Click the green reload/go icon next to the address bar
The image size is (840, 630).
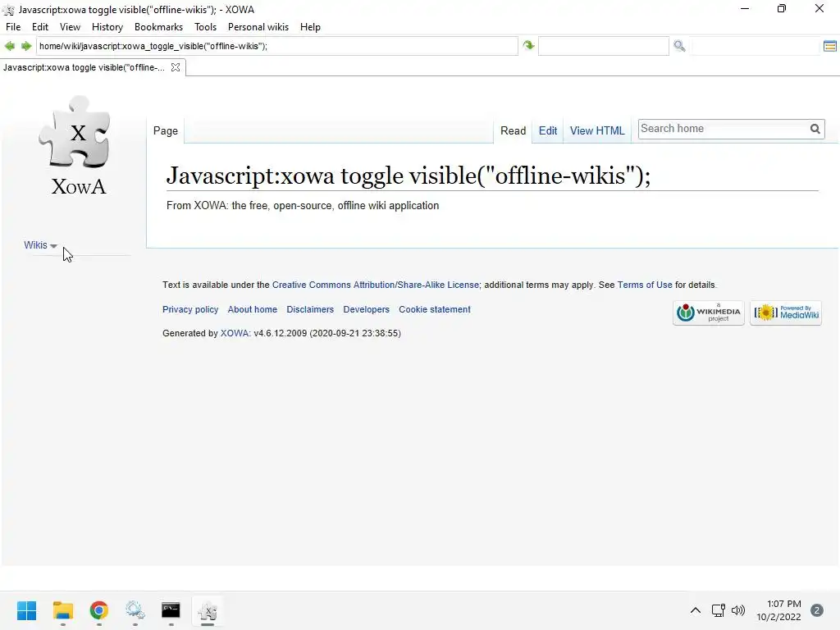pyautogui.click(x=529, y=46)
